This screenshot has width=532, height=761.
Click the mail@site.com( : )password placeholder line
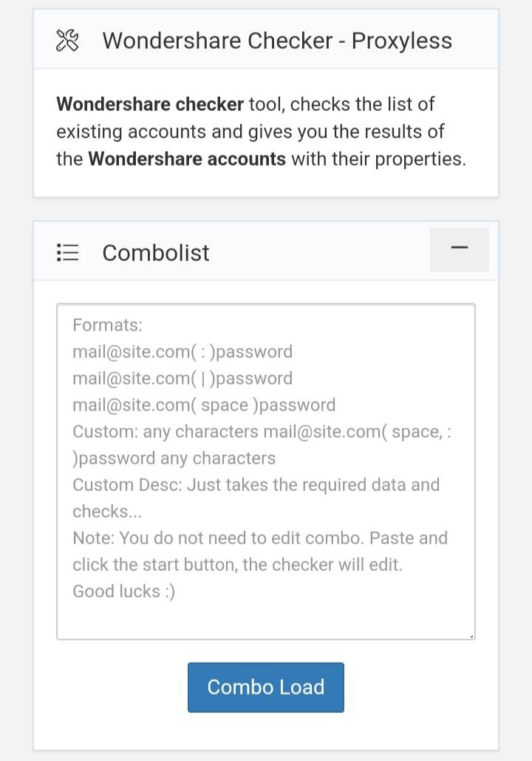183,352
